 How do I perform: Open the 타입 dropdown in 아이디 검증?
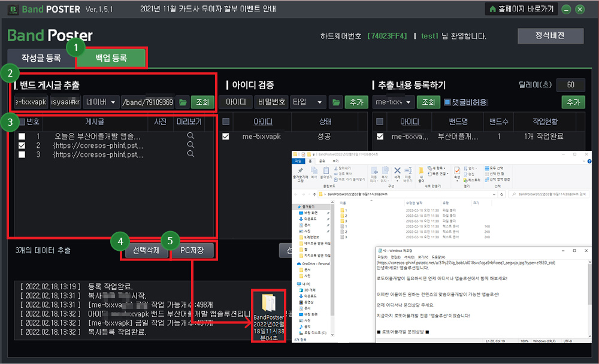click(308, 102)
